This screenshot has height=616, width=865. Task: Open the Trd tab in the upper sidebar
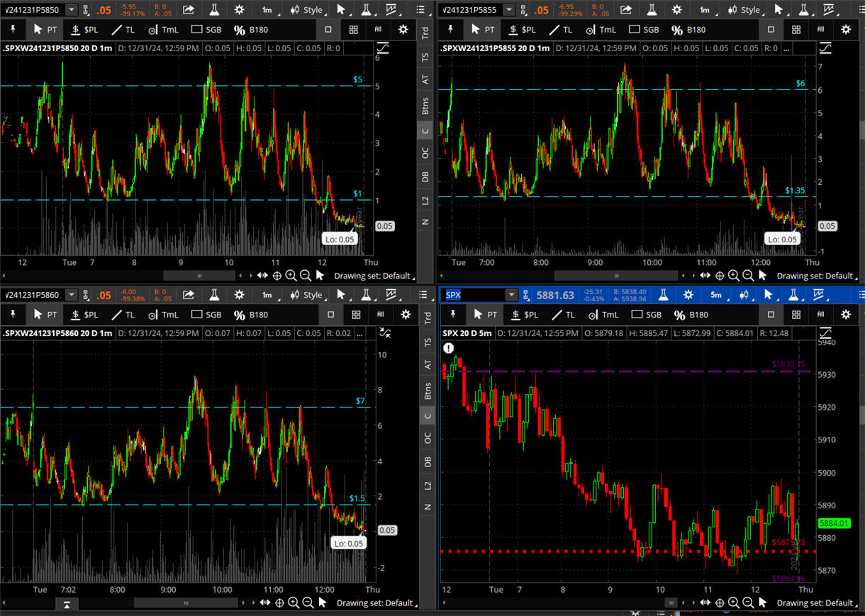(x=425, y=33)
